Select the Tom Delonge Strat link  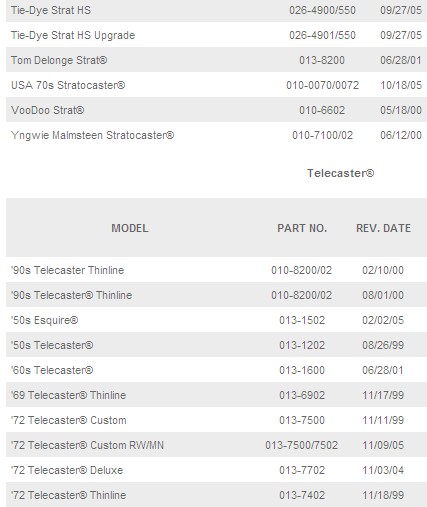click(x=59, y=60)
